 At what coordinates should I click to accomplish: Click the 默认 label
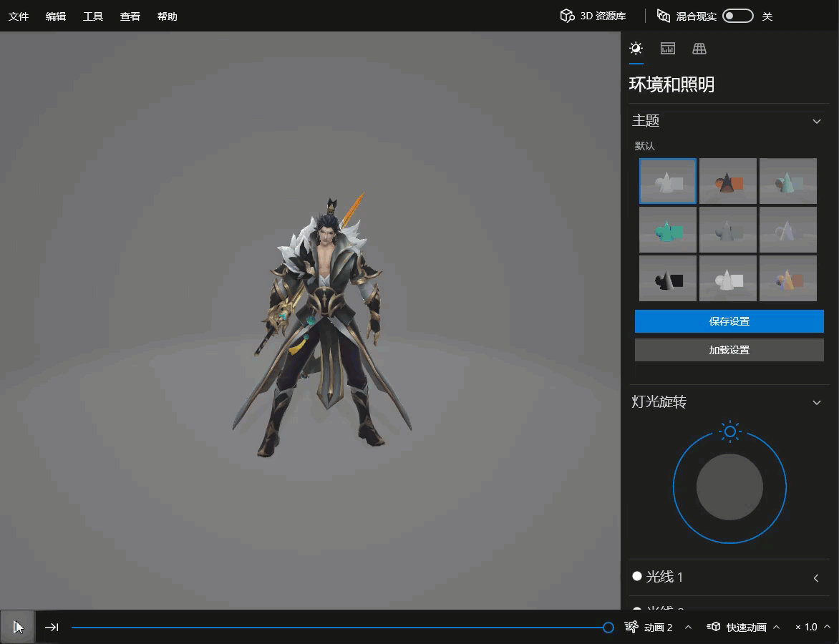(x=645, y=146)
